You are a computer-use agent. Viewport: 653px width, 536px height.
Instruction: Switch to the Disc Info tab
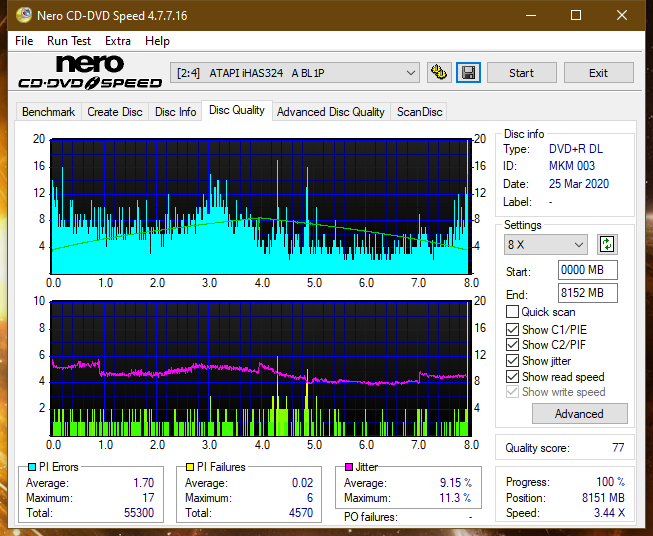click(x=175, y=112)
